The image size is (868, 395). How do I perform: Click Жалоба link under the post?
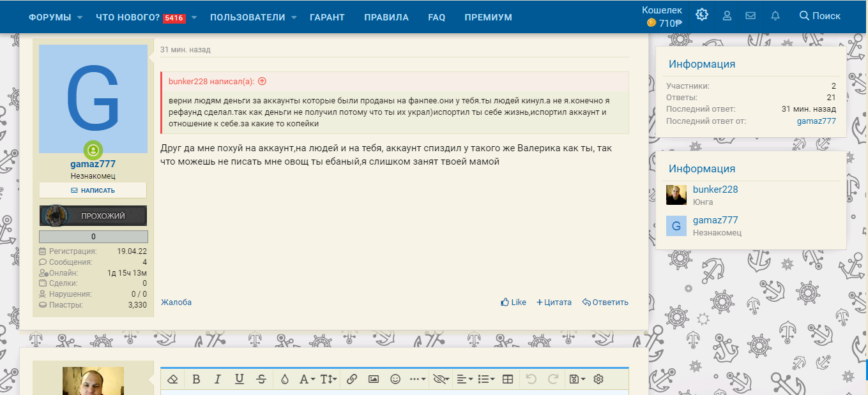point(176,302)
